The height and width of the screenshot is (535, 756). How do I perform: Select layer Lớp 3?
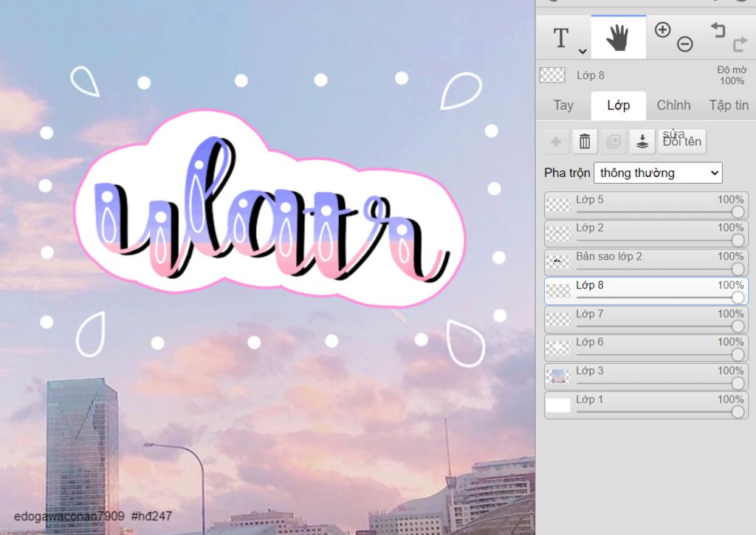(x=646, y=376)
